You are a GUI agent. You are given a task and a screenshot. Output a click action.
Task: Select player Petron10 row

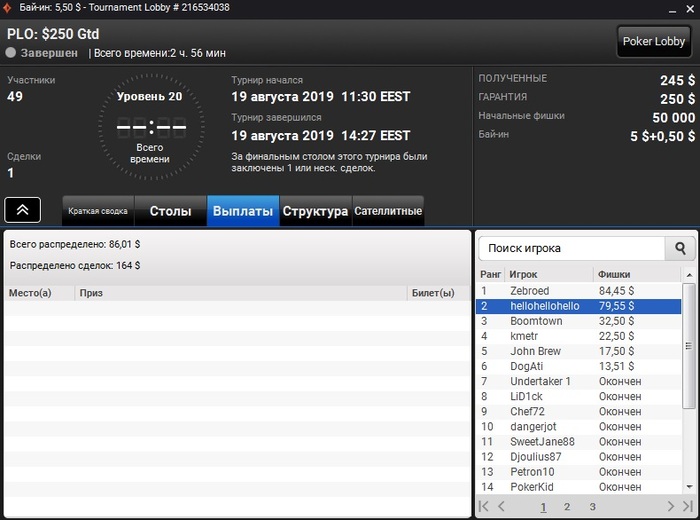click(579, 472)
